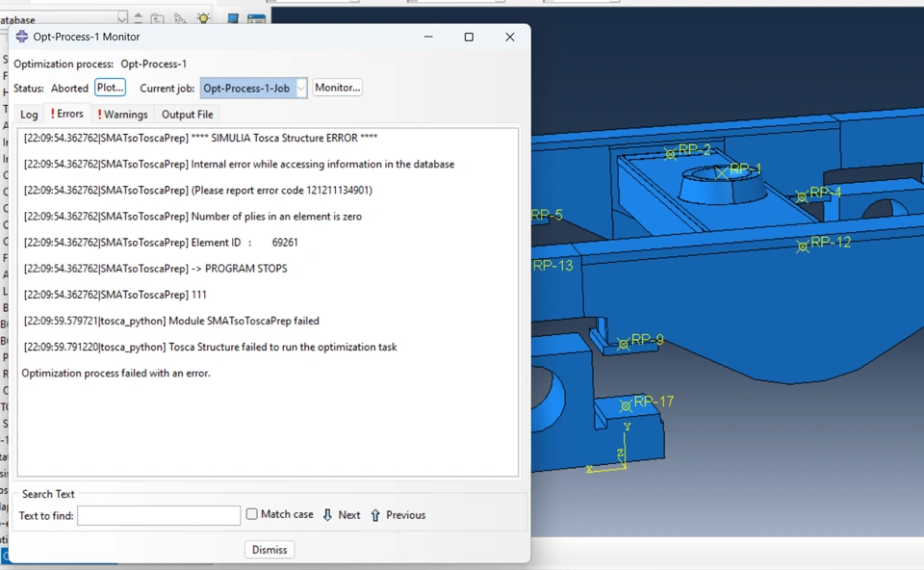
Task: Close the Opt-Process-1 Monitor window
Action: tap(510, 37)
